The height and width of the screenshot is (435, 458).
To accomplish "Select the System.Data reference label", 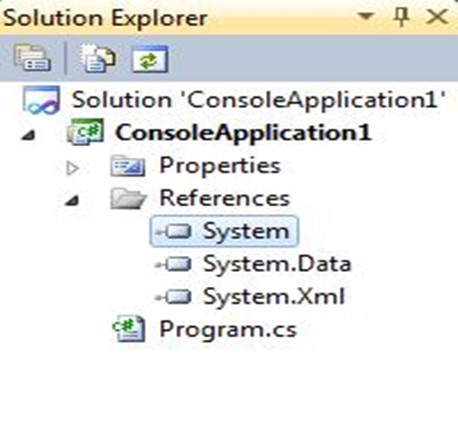I will click(x=277, y=264).
